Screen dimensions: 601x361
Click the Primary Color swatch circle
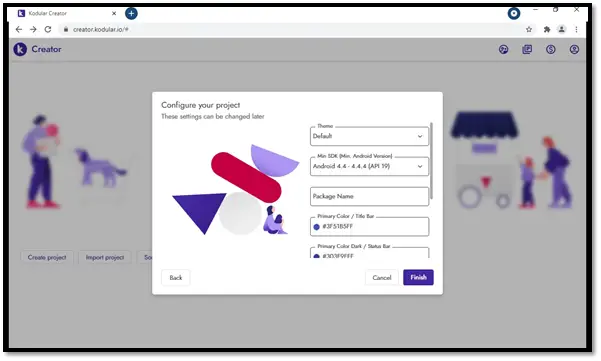coord(316,227)
